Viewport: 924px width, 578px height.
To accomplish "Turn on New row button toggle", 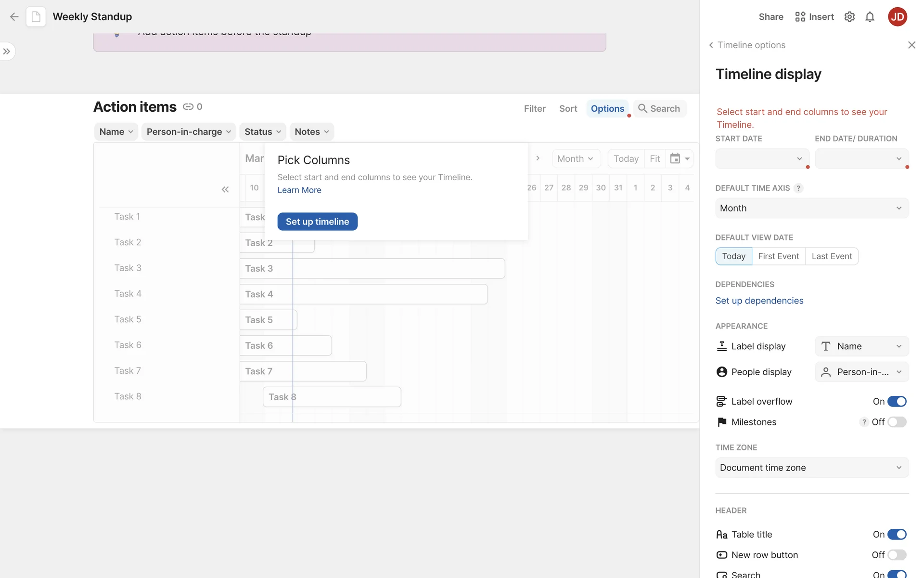I will (897, 555).
